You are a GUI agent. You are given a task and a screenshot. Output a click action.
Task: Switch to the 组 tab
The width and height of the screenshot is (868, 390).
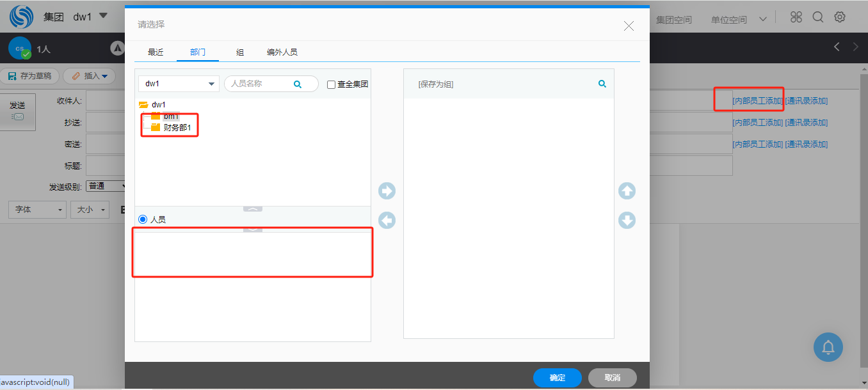240,52
